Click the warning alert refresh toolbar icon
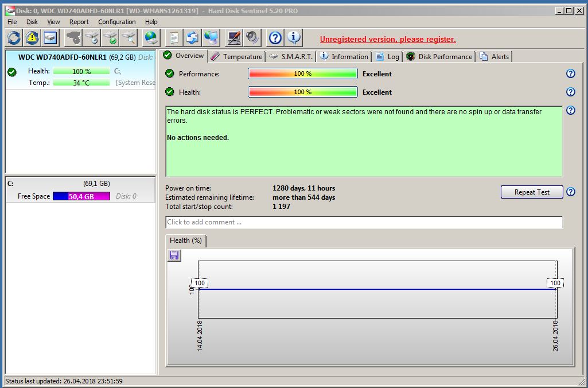Image resolution: width=588 pixels, height=388 pixels. [x=33, y=38]
